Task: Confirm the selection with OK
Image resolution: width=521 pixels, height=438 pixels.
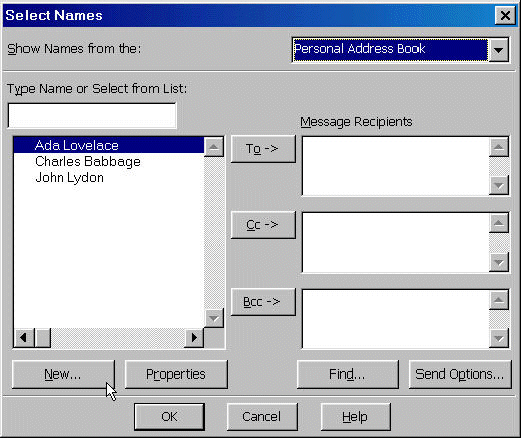Action: 169,417
